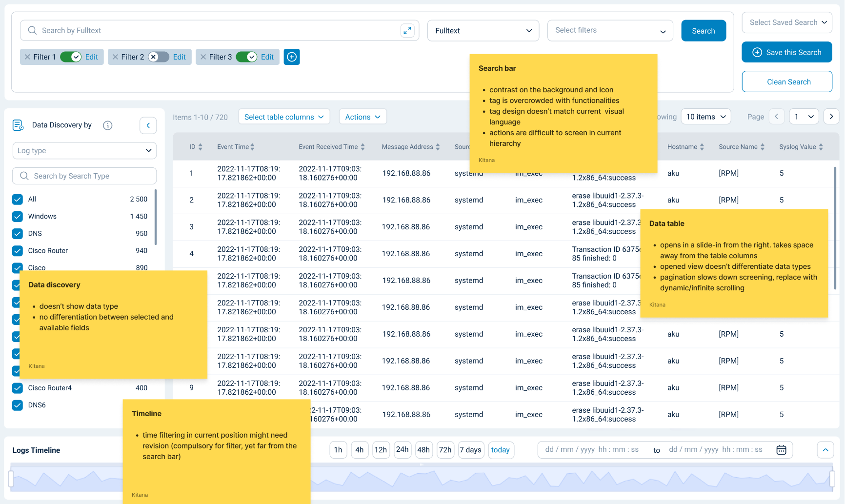Uncheck the DNS checkbox

point(18,234)
